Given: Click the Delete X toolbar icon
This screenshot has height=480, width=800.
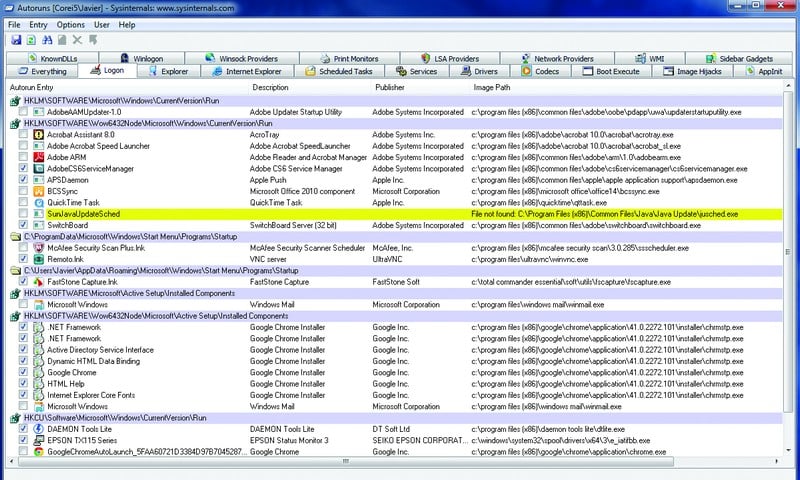Looking at the screenshot, I should click(77, 40).
